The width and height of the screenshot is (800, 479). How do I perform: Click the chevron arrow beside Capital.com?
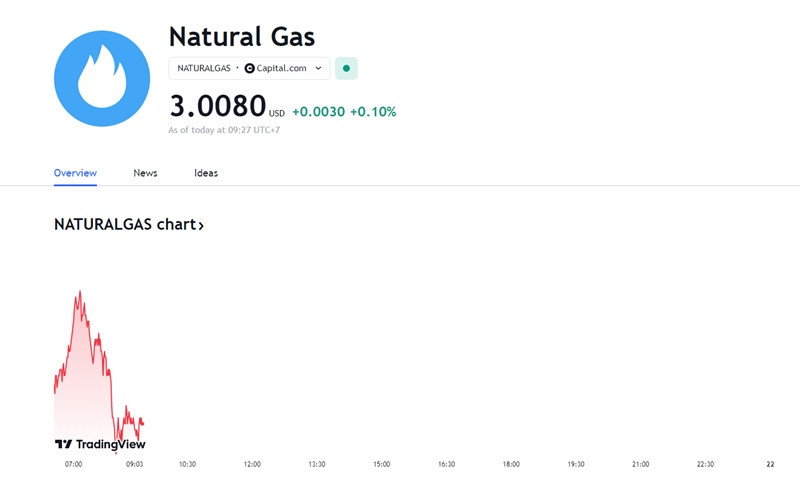pos(318,68)
